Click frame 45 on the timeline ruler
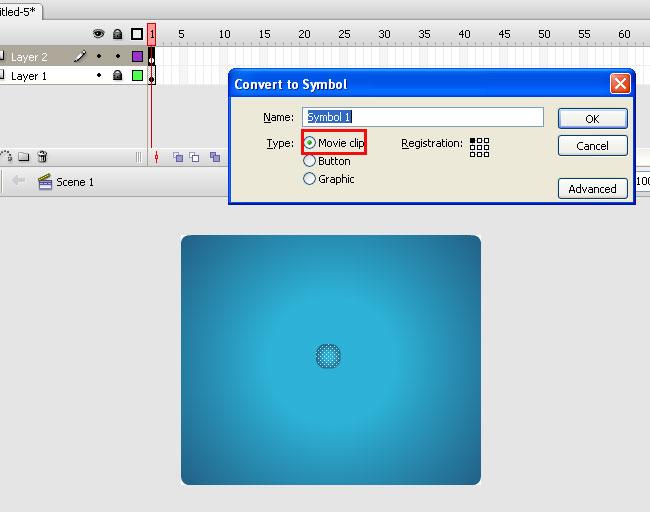650x512 pixels. pos(504,34)
